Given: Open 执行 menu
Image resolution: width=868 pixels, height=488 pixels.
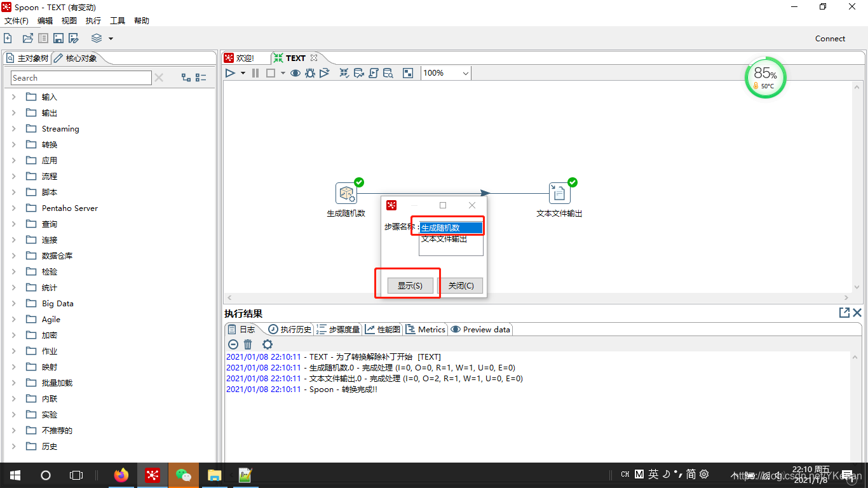Looking at the screenshot, I should [93, 21].
